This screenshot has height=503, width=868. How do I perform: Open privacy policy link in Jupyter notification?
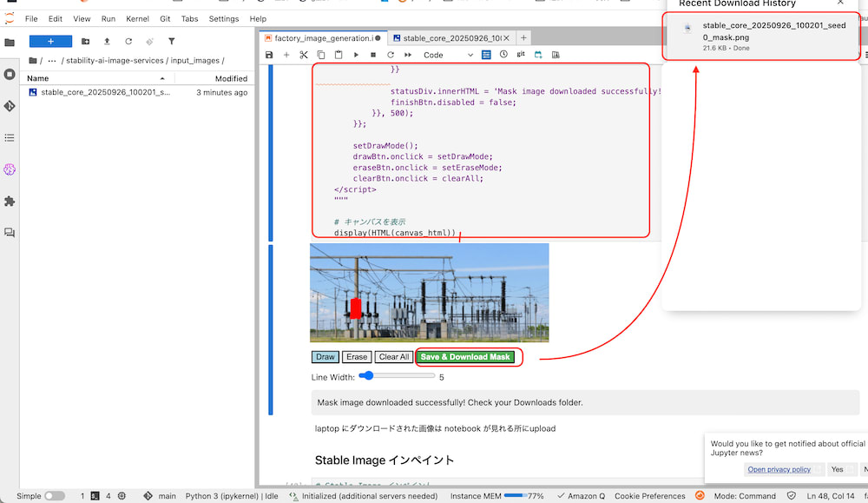(x=779, y=469)
